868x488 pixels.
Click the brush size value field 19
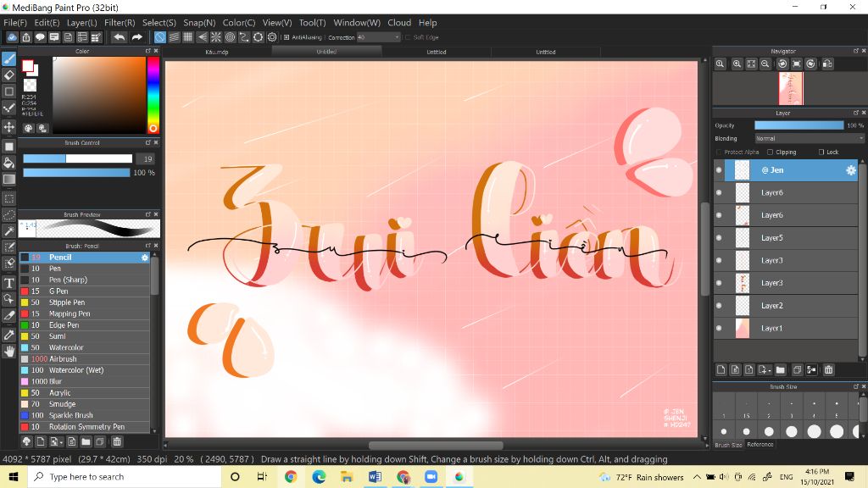[x=147, y=158]
